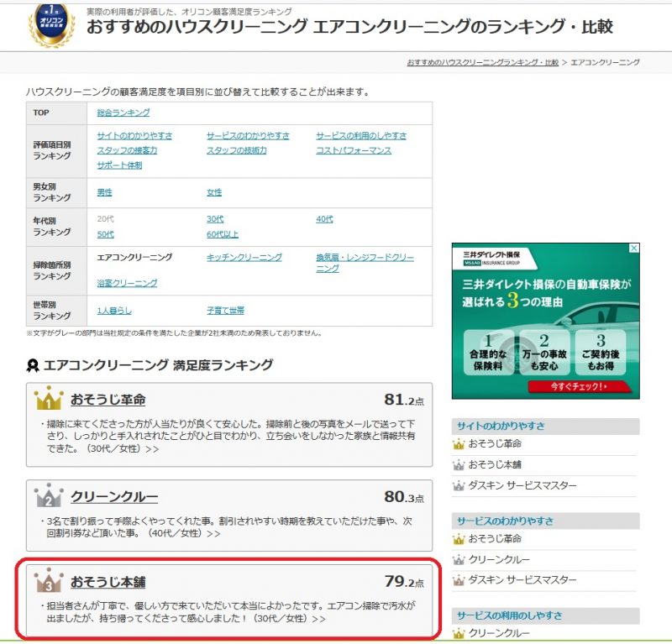Open the クリーンクルー company title link

114,497
